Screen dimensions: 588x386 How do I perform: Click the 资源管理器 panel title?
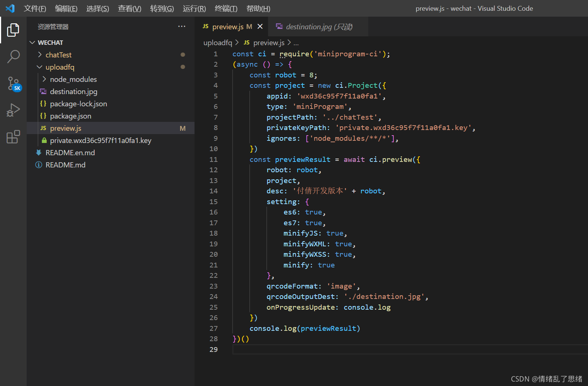pyautogui.click(x=53, y=27)
